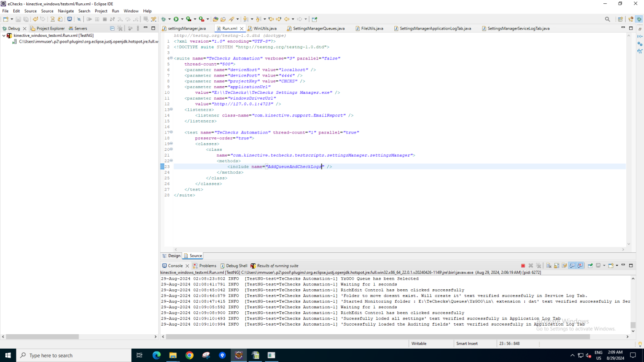Click the toolbar search magnifier icon
Viewport: 644px width, 362px height.
click(x=608, y=19)
